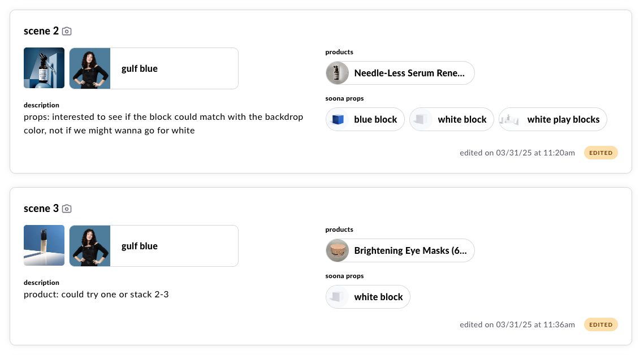Open scene 2 serum bottle reference thumbnail
This screenshot has height=355, width=644.
tap(44, 68)
